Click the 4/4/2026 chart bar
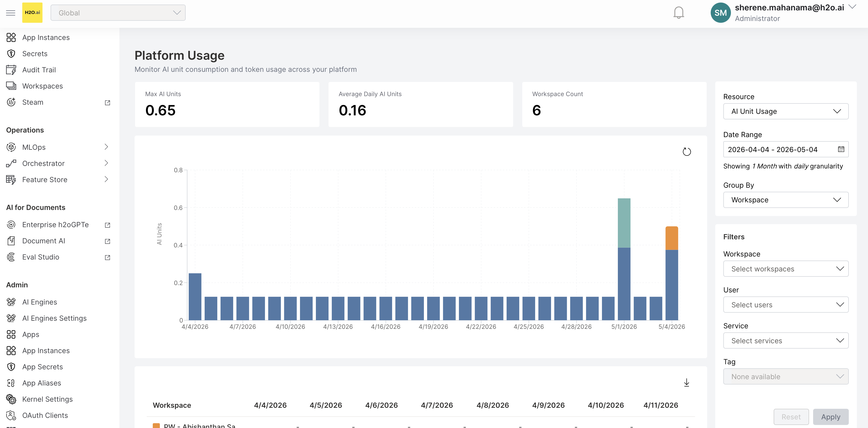Viewport: 868px width, 428px height. [195, 296]
